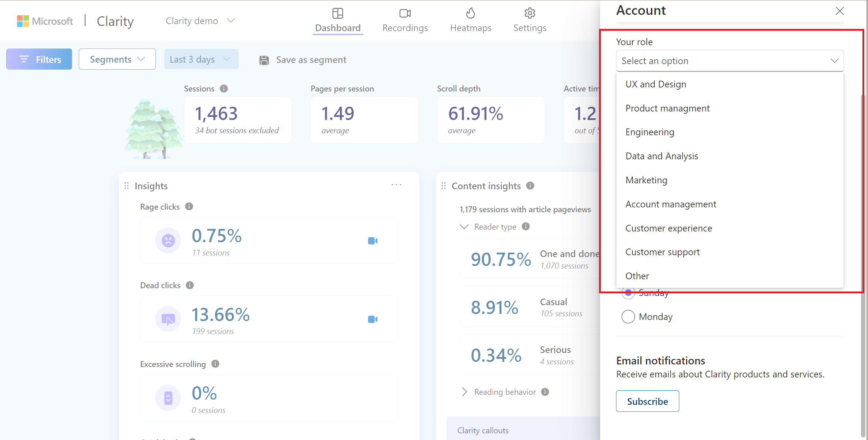The height and width of the screenshot is (440, 868).
Task: Click the rage clicks angry face icon
Action: tap(168, 240)
